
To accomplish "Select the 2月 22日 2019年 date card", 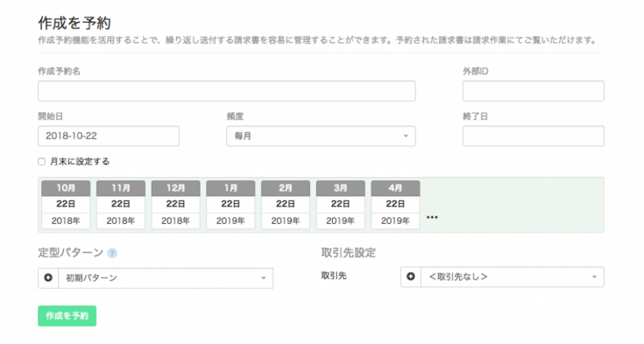I will click(286, 205).
